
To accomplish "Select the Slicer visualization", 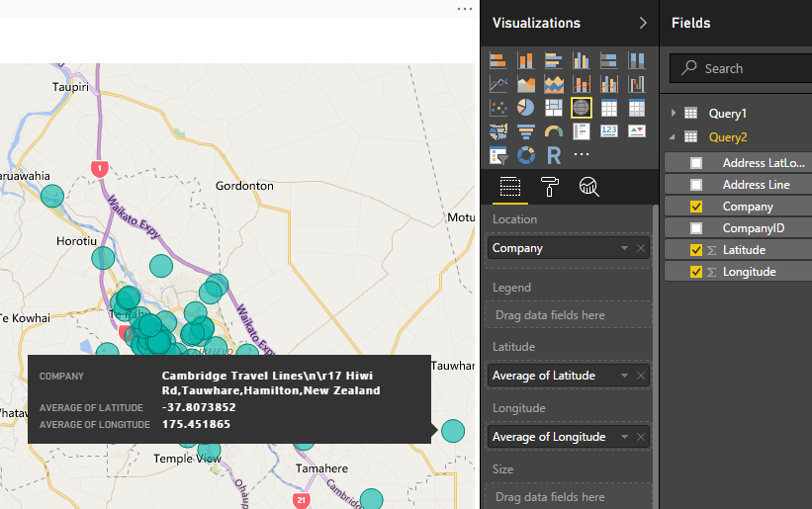I will click(x=498, y=155).
